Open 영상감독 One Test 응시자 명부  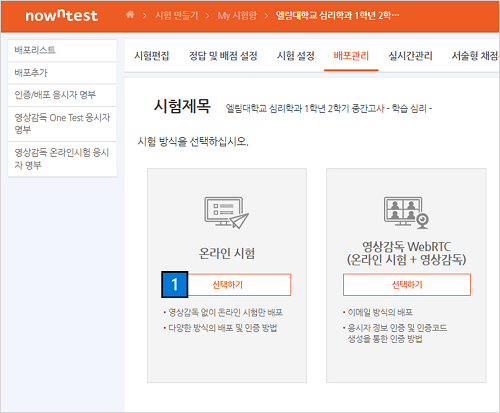coord(62,124)
